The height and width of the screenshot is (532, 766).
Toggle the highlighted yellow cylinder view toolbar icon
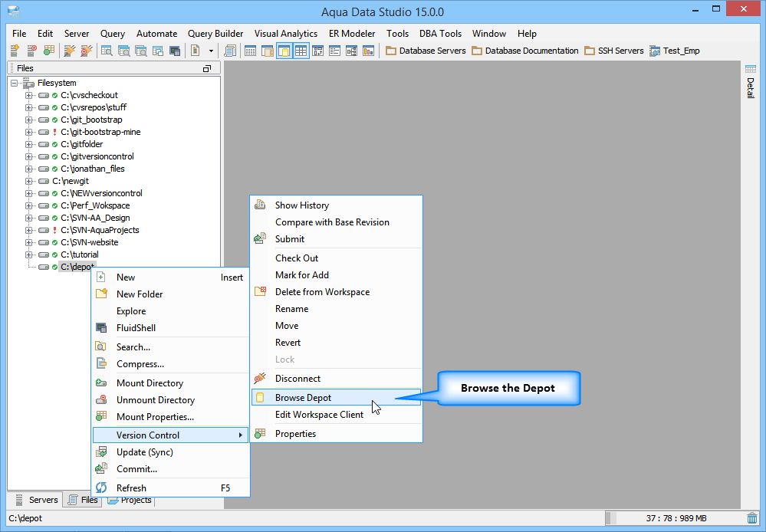click(284, 51)
